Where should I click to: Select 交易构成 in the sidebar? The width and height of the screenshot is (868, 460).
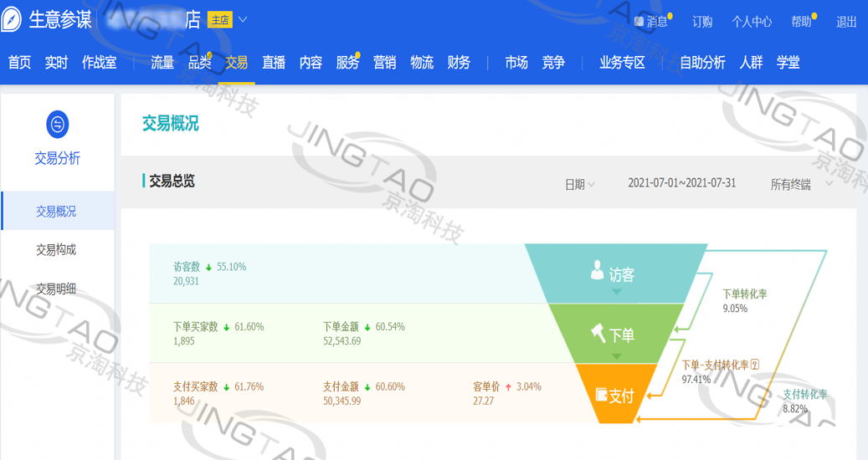[x=56, y=250]
